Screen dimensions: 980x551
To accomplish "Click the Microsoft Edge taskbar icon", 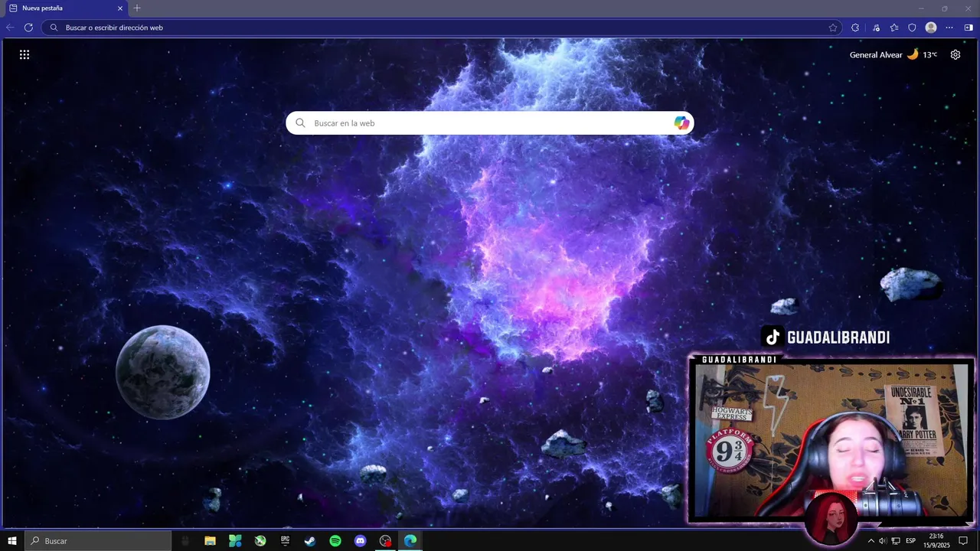I will pyautogui.click(x=410, y=541).
